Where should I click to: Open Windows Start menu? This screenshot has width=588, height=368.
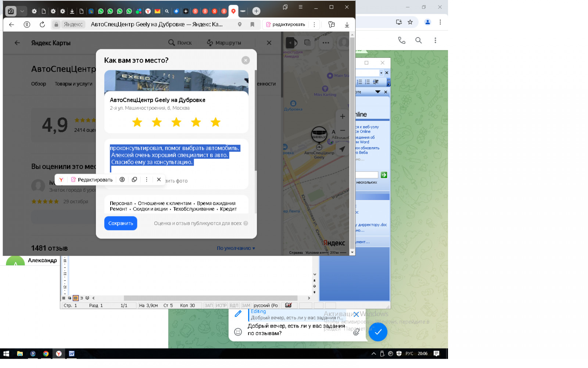[6, 354]
